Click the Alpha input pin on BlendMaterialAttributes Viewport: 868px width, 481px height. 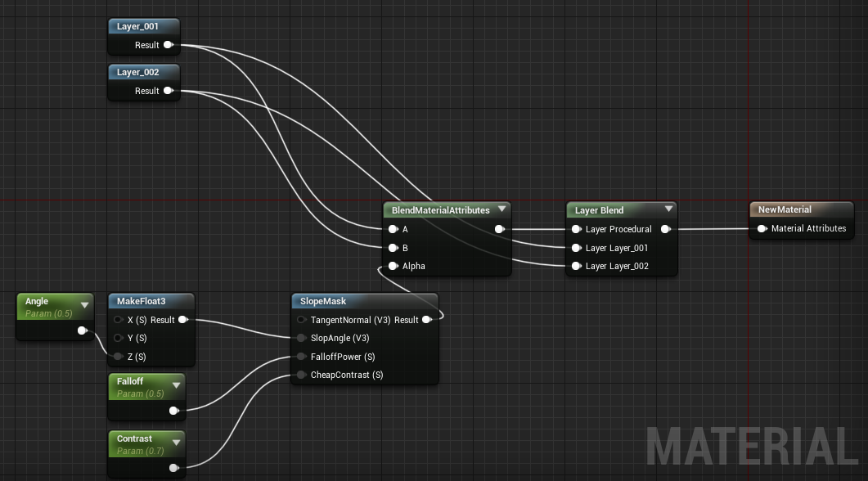coord(394,266)
